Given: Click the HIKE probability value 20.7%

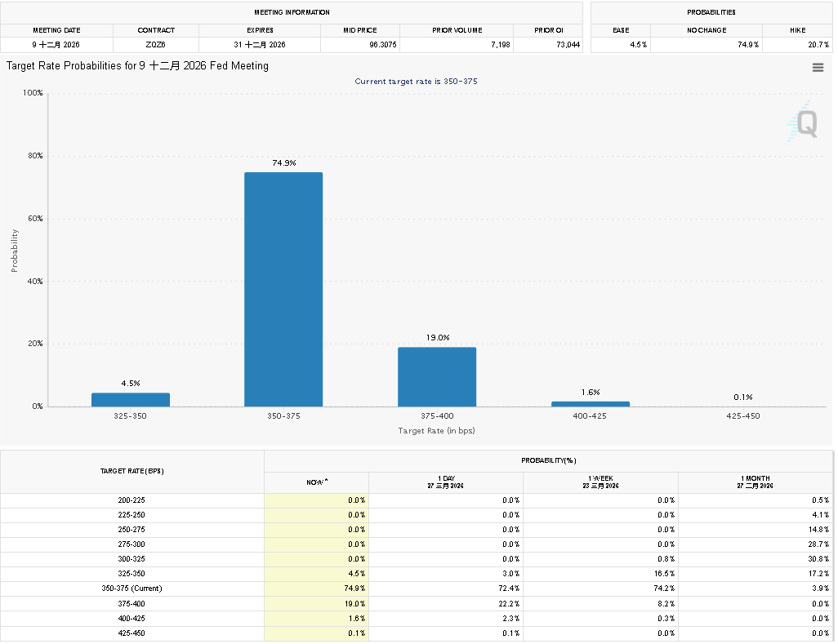Looking at the screenshot, I should [x=797, y=45].
